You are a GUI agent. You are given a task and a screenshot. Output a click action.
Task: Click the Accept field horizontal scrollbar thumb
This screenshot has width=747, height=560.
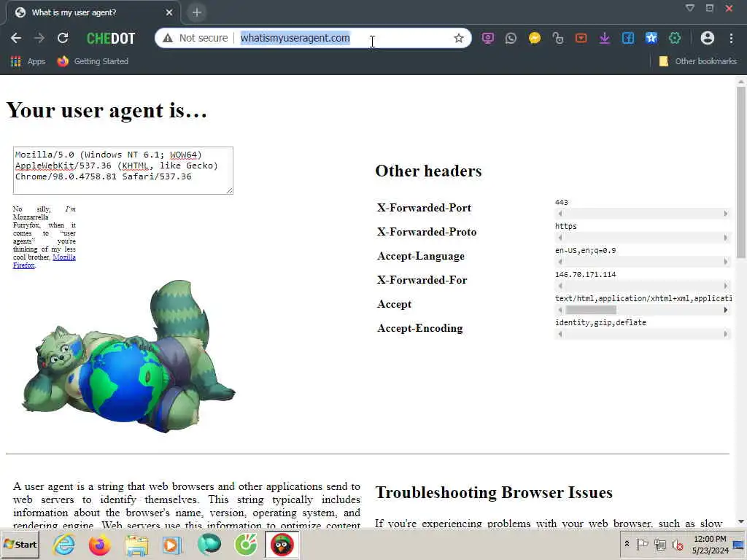coord(590,310)
